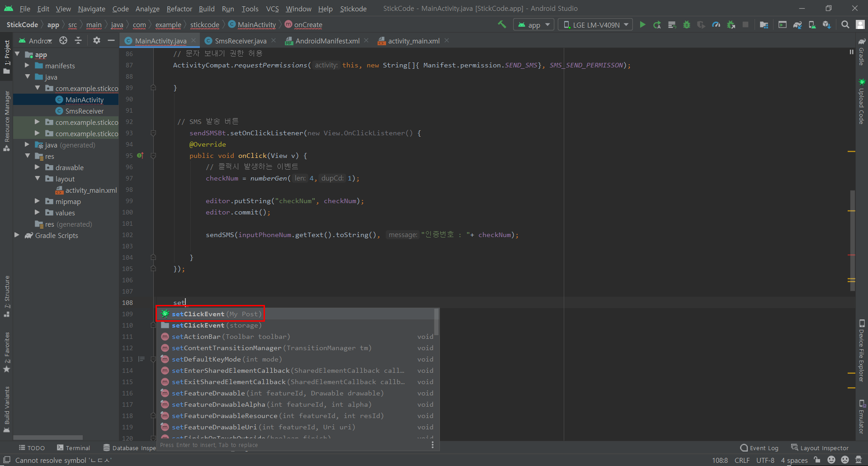Click the happy smiley feedback icon
This screenshot has height=466, width=868.
click(831, 460)
